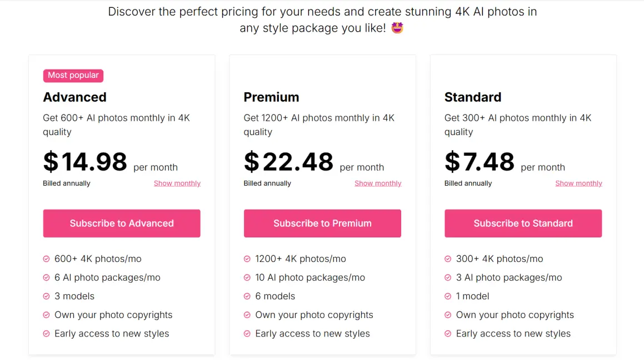Click the Subscribe to Standard button
Screen dimensions: 644x362
(x=523, y=223)
